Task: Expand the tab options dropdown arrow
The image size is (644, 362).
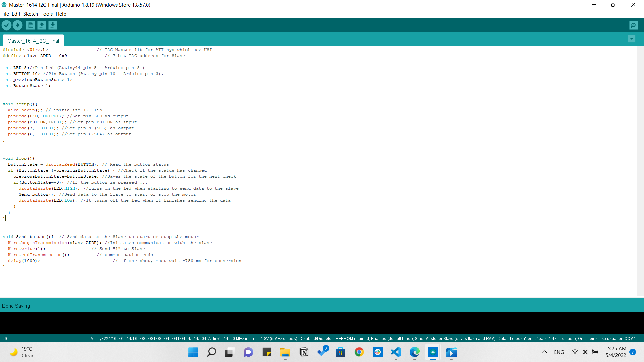Action: point(632,39)
